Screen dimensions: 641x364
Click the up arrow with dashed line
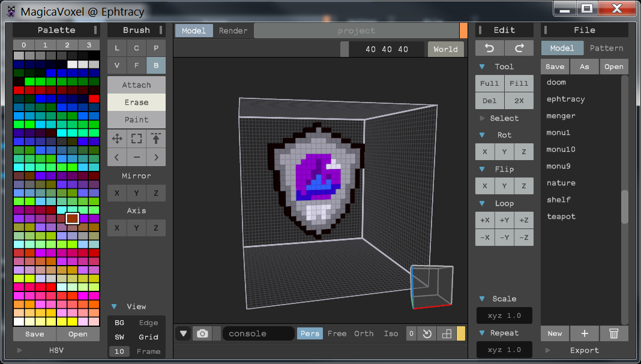coord(156,139)
